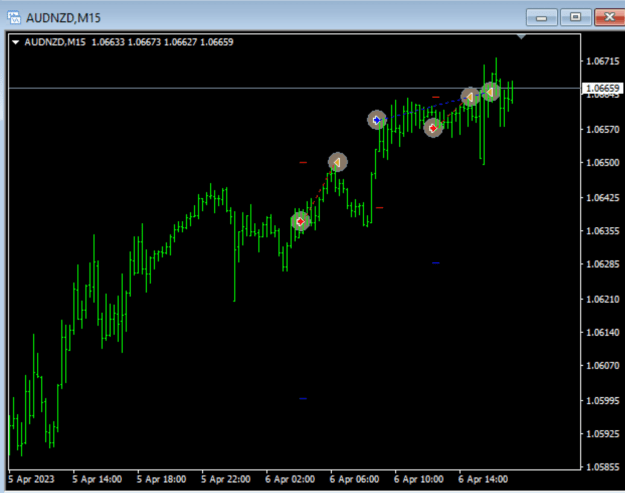This screenshot has height=493, width=625.
Task: Click the 1.05925 price scale label
Action: coord(603,433)
